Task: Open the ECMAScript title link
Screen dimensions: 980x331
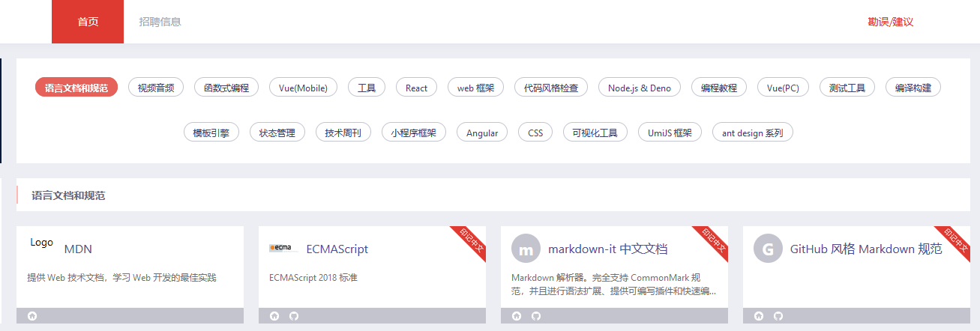Action: tap(337, 249)
